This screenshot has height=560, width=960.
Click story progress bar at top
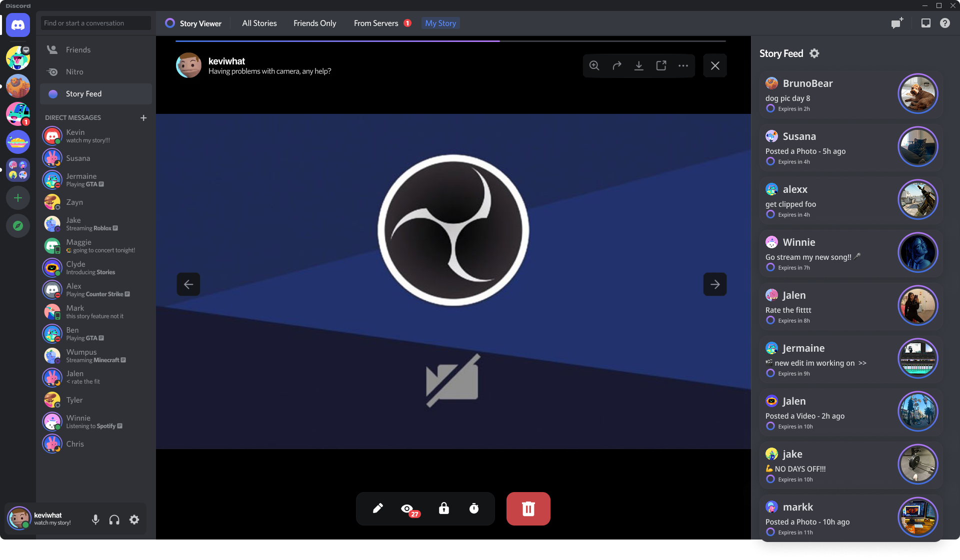click(450, 41)
